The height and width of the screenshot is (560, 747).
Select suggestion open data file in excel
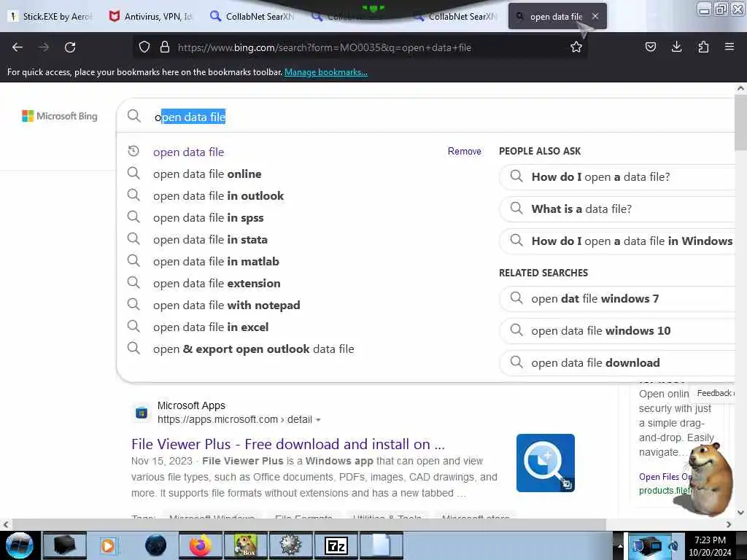(211, 327)
